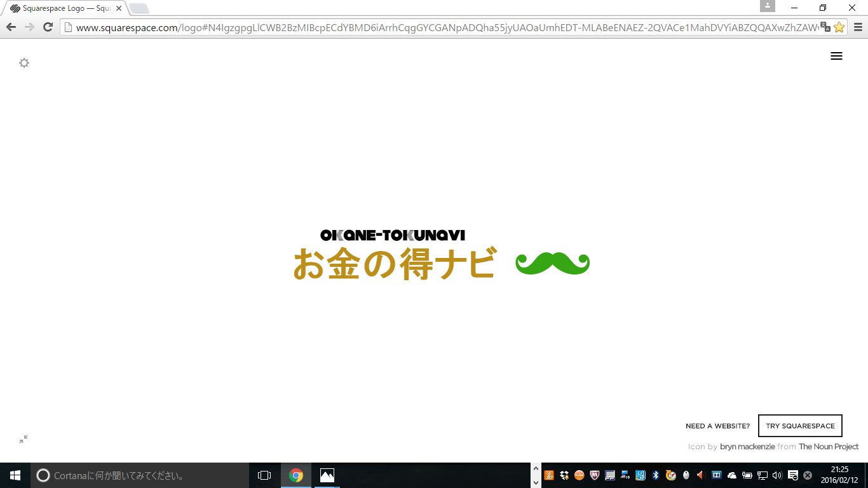
Task: Select the OKANE-TOKUNAVI tagline text
Action: coord(392,235)
